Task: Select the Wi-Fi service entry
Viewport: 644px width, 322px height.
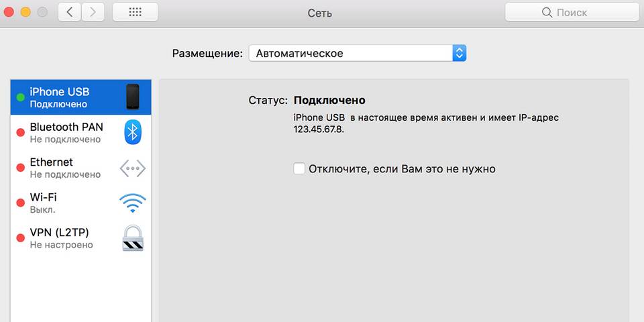Action: coord(81,203)
